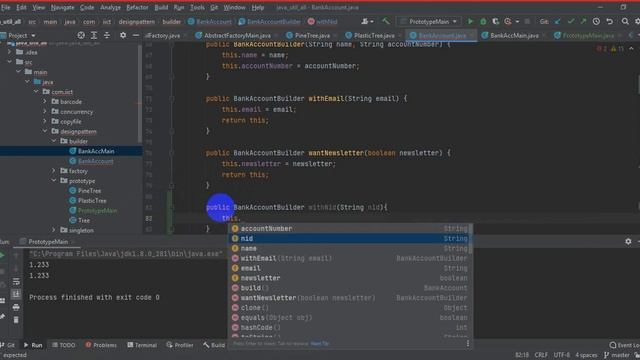Image resolution: width=640 pixels, height=360 pixels.
Task: Switch to the PineTree.java editor tab
Action: [x=312, y=36]
